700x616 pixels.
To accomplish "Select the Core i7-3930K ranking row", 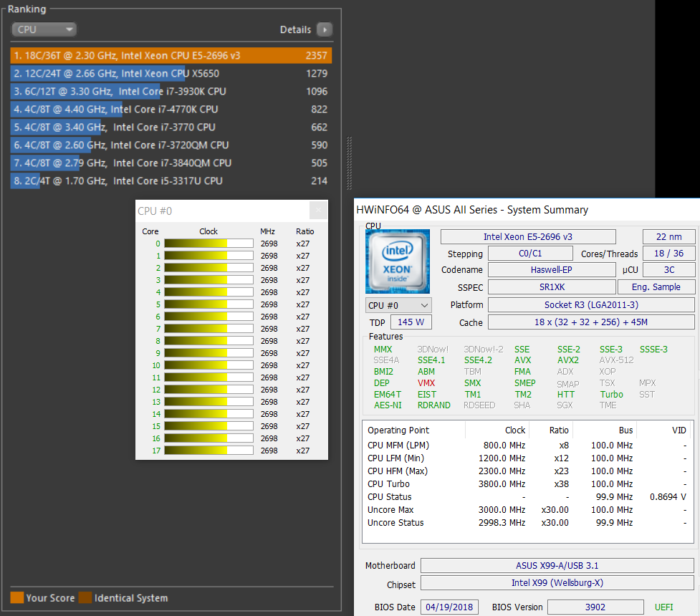I will click(171, 91).
